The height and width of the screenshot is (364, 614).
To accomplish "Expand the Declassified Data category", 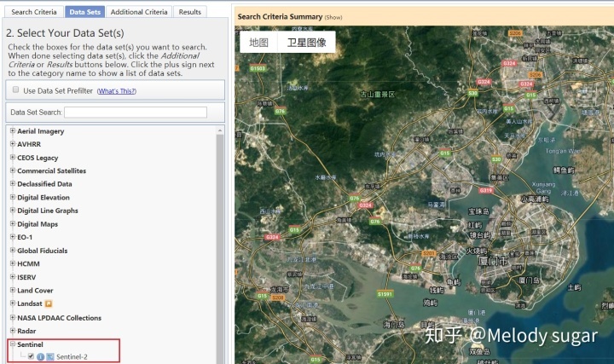I will coord(13,183).
